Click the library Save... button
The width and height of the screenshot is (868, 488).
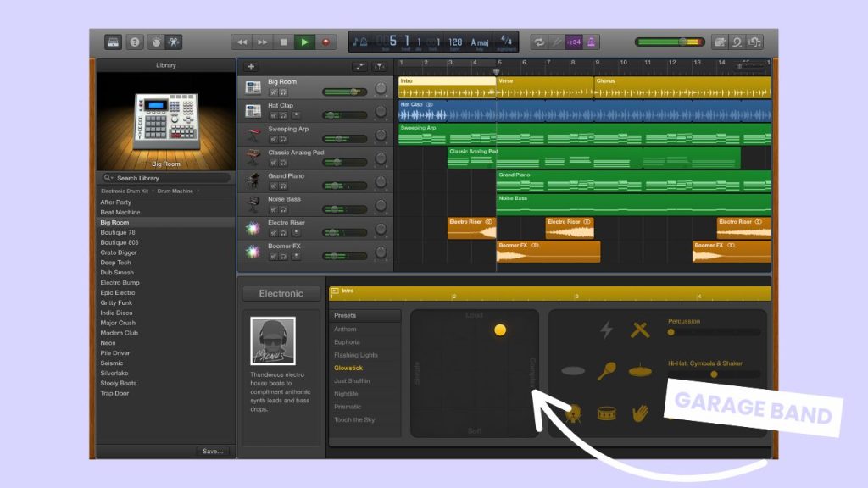[213, 452]
